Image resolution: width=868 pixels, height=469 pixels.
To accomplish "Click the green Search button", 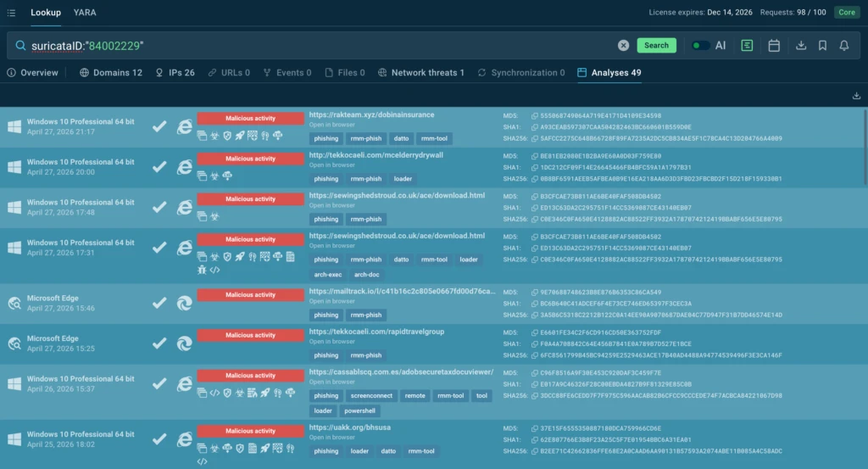I will pos(656,46).
